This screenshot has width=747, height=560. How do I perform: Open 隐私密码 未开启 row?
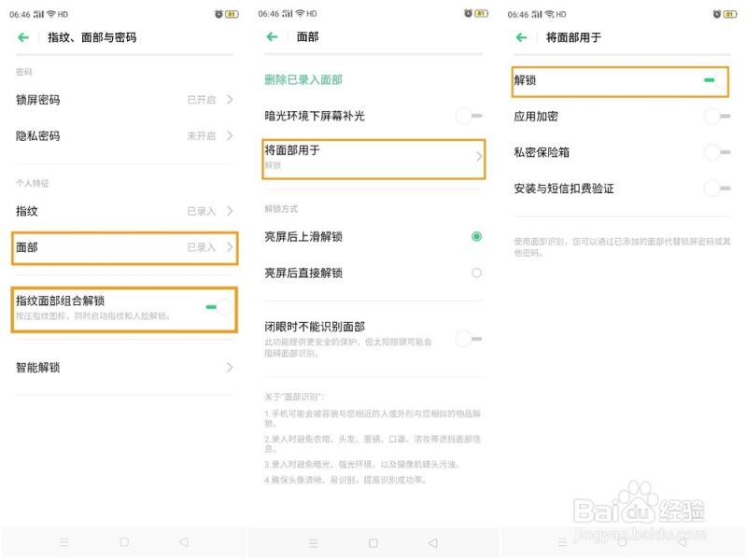point(124,136)
